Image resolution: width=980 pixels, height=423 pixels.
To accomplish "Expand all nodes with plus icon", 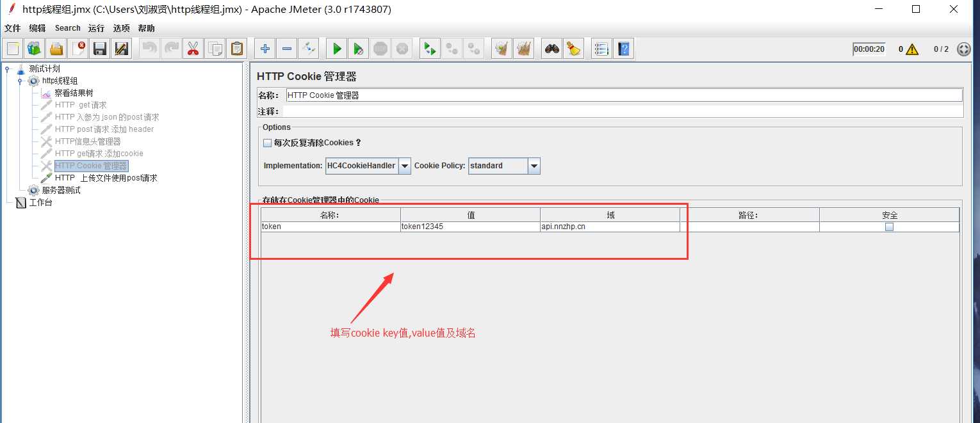I will coord(265,49).
